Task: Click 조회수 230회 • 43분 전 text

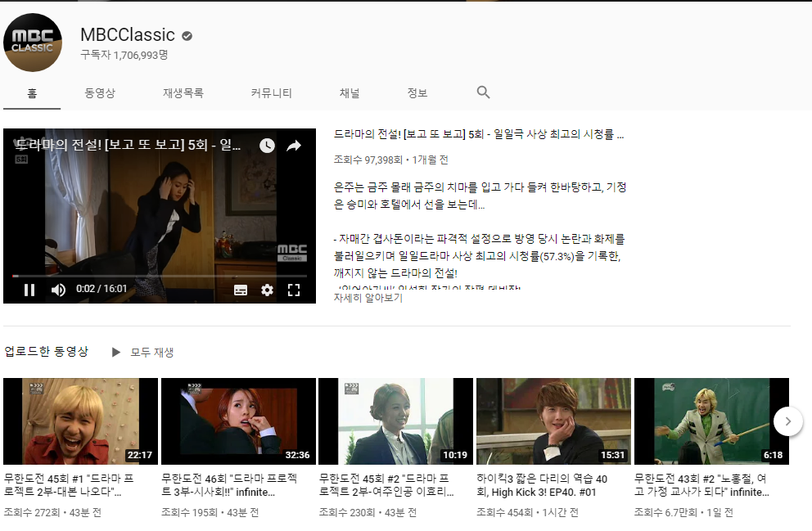Action: [x=368, y=512]
